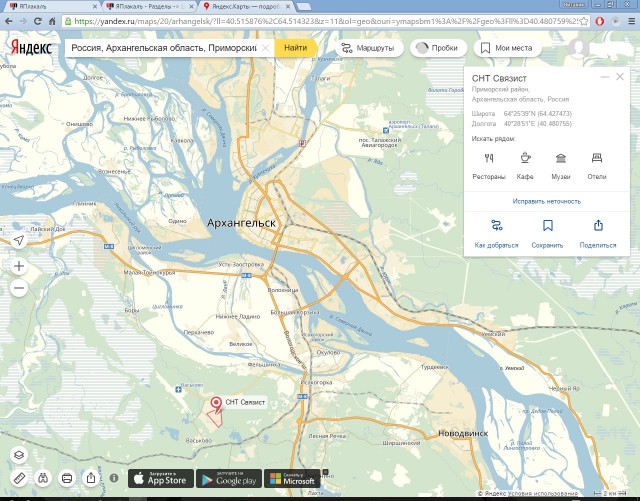Click the browser home button
Image resolution: width=640 pixels, height=501 pixels.
52,21
